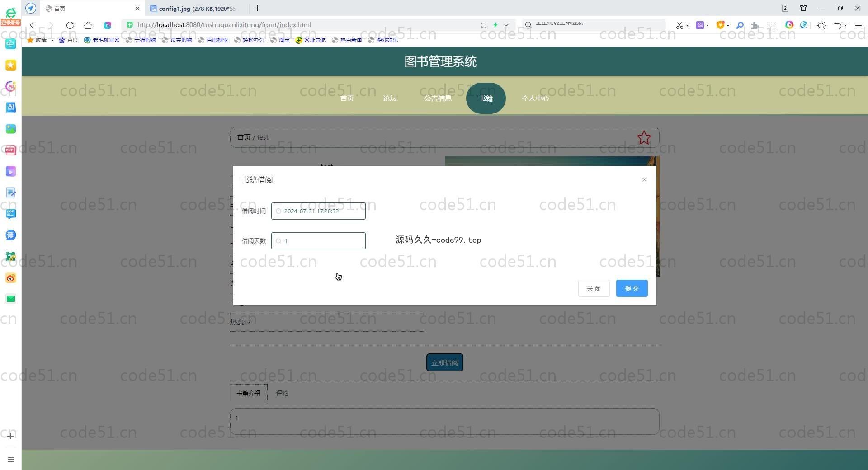The height and width of the screenshot is (470, 868).
Task: Open the 网址导航 bookmark
Action: tap(311, 40)
